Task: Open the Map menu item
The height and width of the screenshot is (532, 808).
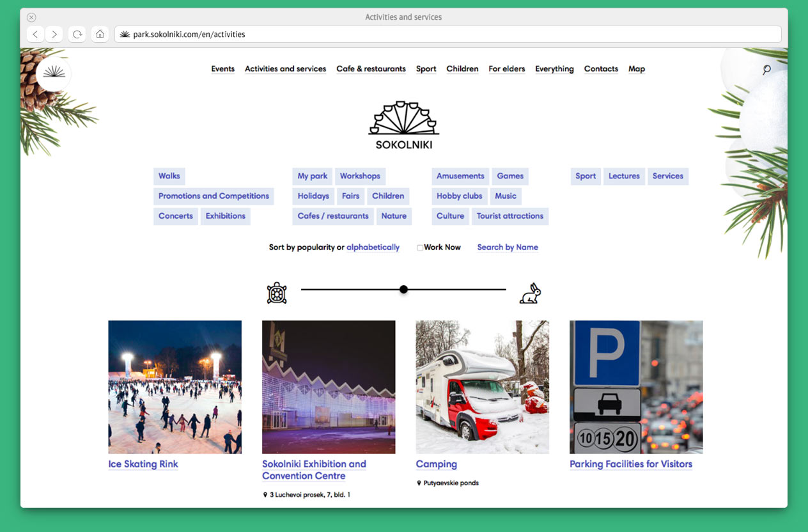Action: (x=636, y=69)
